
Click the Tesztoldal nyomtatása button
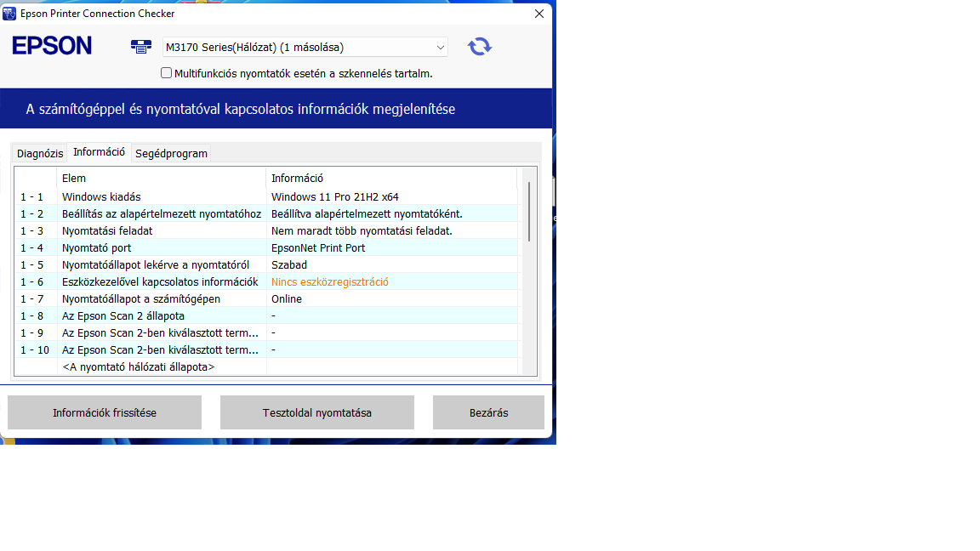[x=316, y=412]
